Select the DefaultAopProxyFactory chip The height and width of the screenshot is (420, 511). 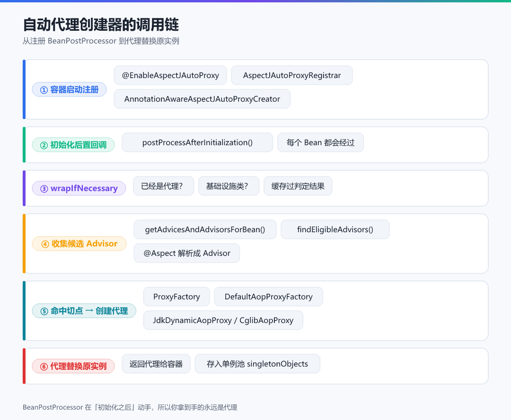[269, 297]
